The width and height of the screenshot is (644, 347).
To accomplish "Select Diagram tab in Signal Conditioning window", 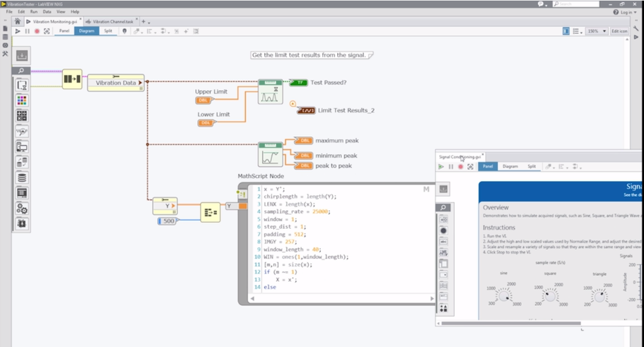I will [510, 167].
